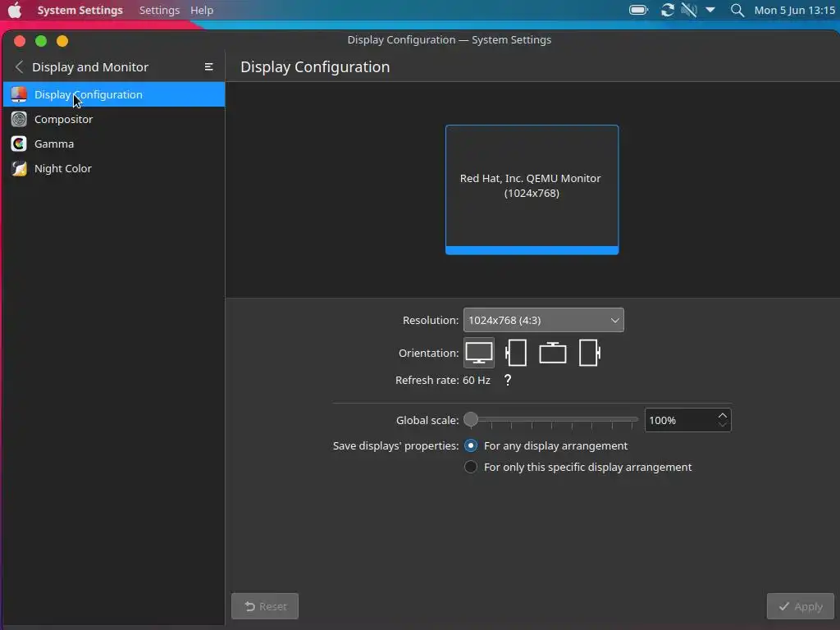Open the sidebar hamburger menu
The image size is (840, 630).
pos(209,67)
